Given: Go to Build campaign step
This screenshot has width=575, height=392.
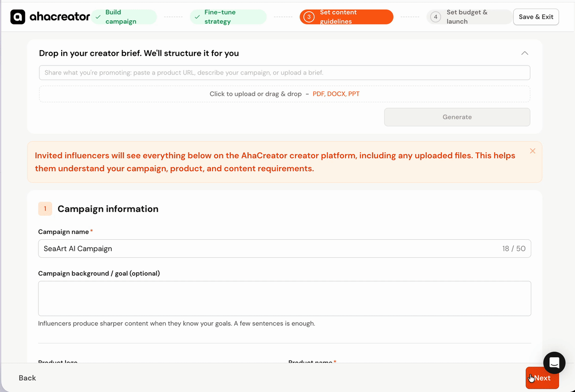Looking at the screenshot, I should (124, 17).
